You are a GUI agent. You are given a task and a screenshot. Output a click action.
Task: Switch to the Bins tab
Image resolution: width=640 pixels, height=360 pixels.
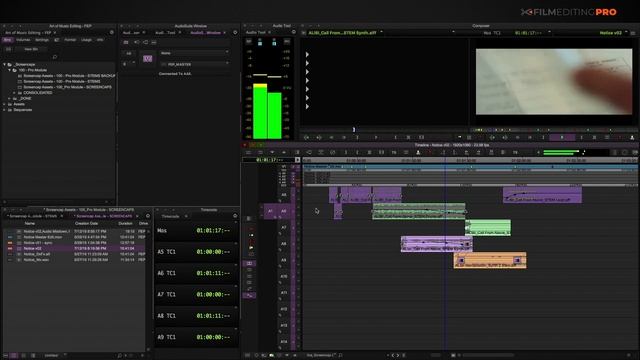(7, 40)
